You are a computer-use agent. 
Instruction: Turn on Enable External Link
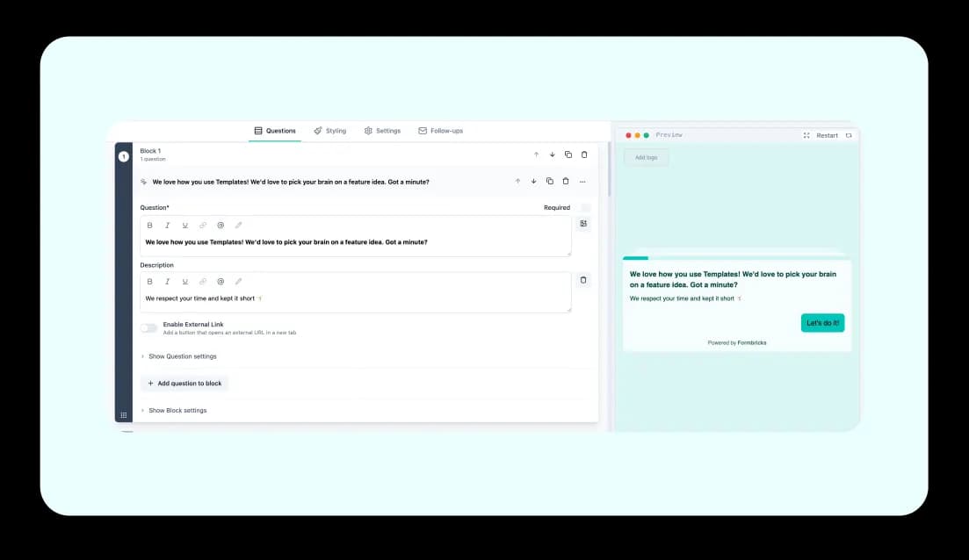(148, 327)
